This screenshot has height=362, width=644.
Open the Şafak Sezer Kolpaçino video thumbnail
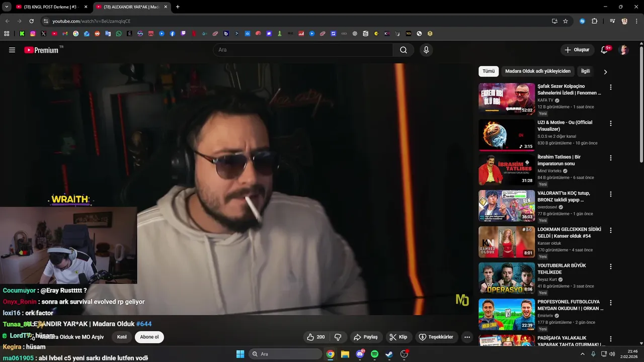tap(507, 99)
